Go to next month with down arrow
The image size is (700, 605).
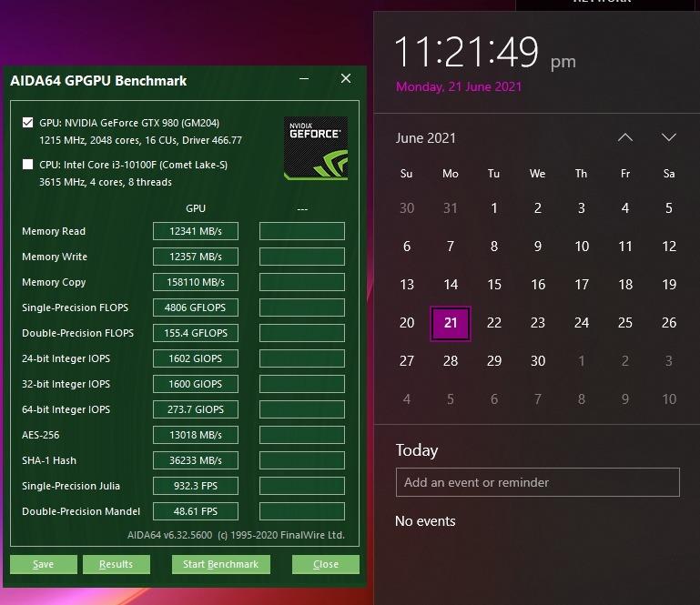click(669, 137)
